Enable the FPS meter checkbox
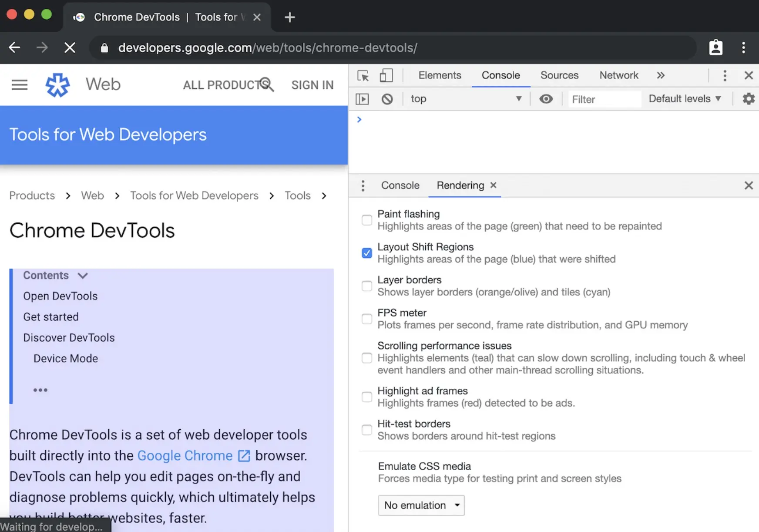759x532 pixels. [367, 319]
